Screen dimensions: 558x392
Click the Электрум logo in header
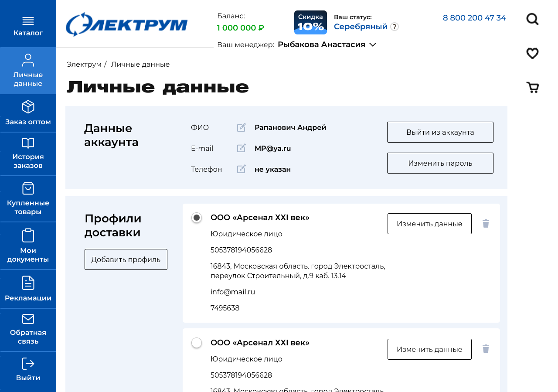click(x=126, y=24)
